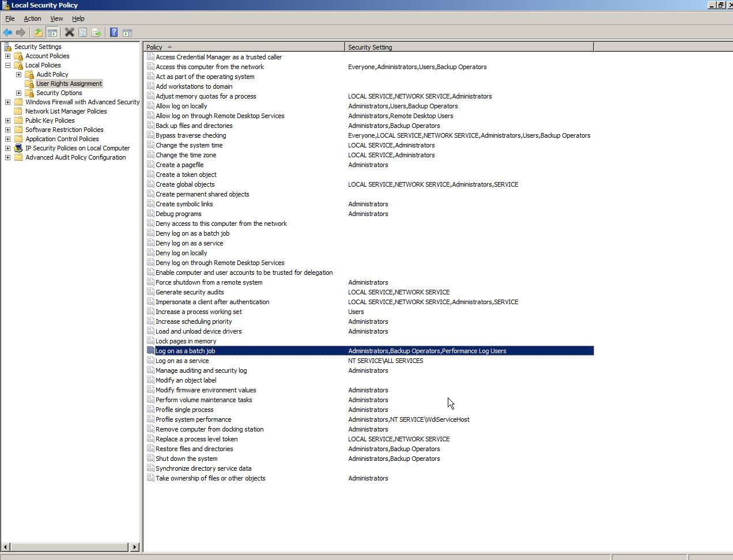Click the Delete X toolbar icon

[x=69, y=32]
